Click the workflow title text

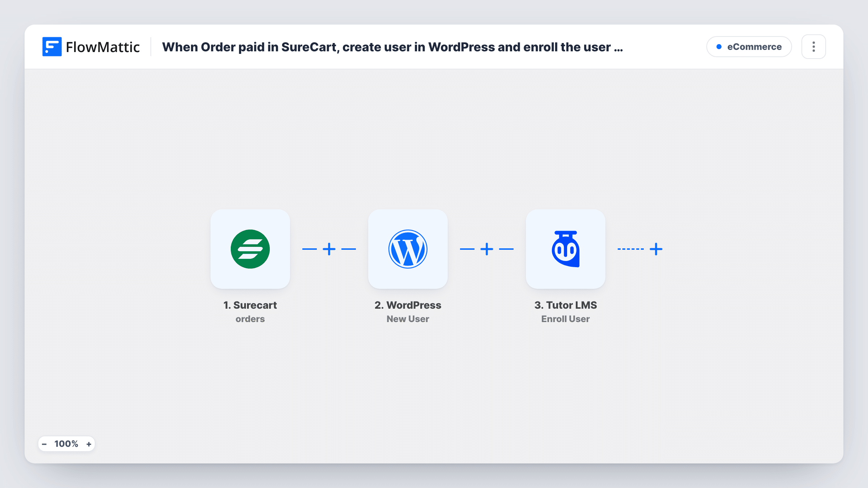click(x=392, y=47)
